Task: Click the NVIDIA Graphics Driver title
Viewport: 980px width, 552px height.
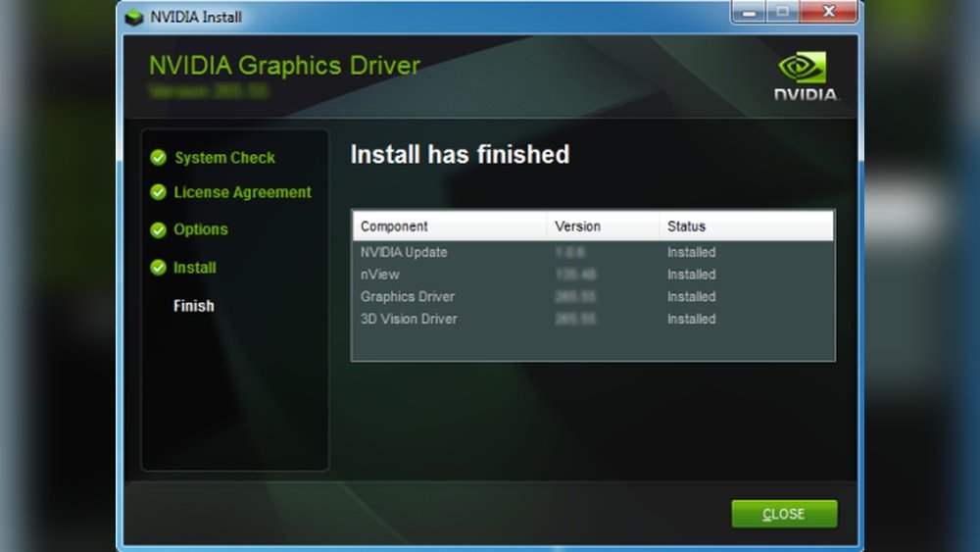Action: click(284, 66)
